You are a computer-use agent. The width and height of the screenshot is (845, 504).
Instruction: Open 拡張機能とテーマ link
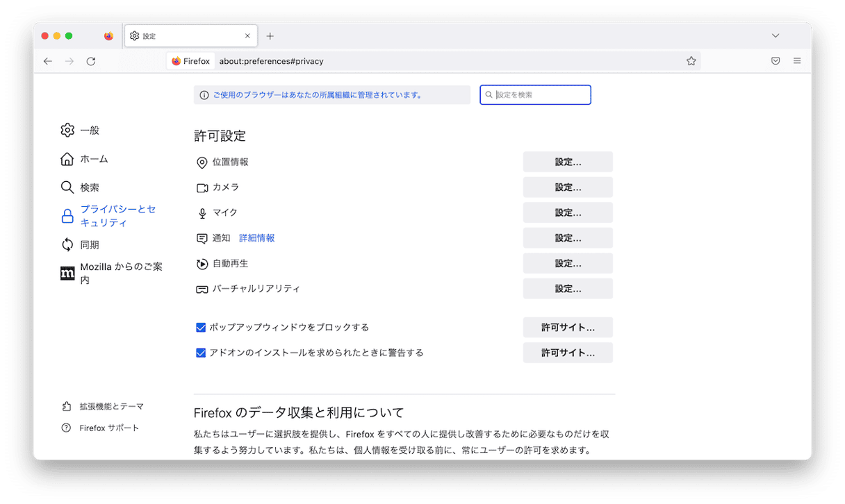coord(103,406)
